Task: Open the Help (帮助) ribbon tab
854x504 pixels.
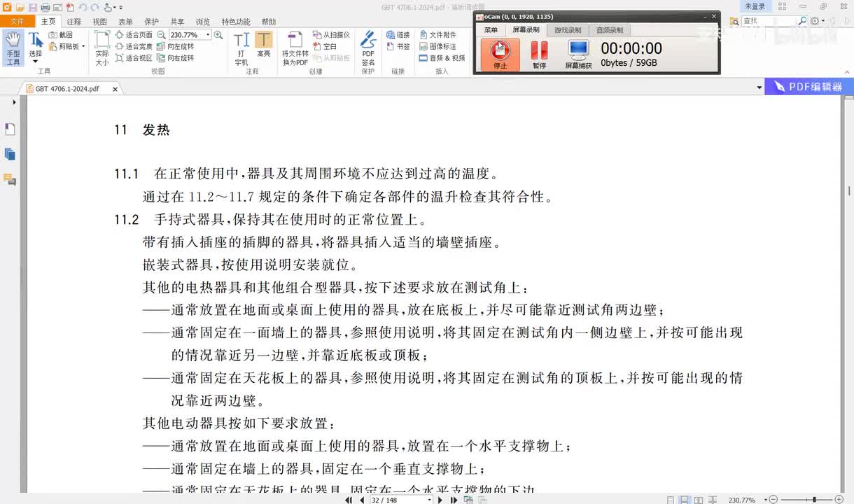Action: (x=268, y=22)
